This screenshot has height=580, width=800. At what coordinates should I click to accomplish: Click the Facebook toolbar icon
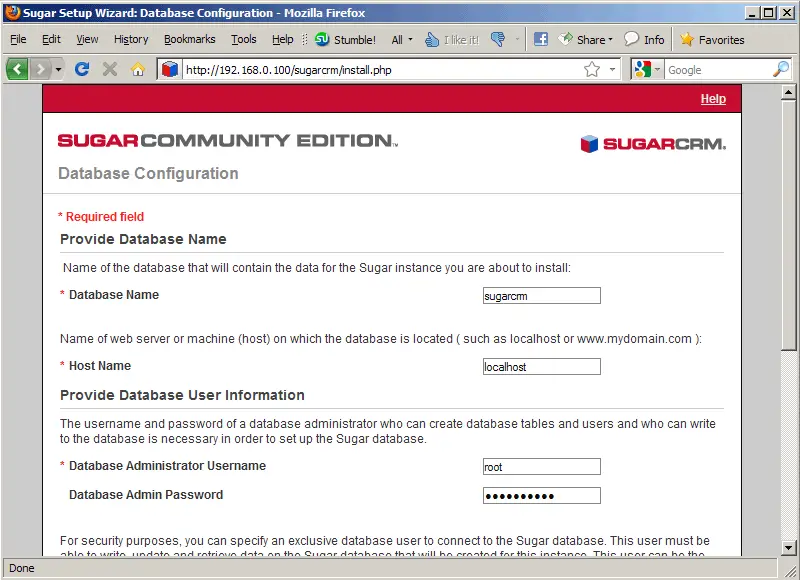tap(541, 39)
